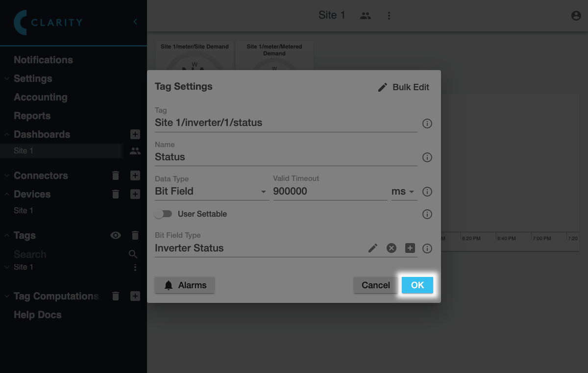Click the Alarms button
This screenshot has width=588, height=373.
[185, 285]
